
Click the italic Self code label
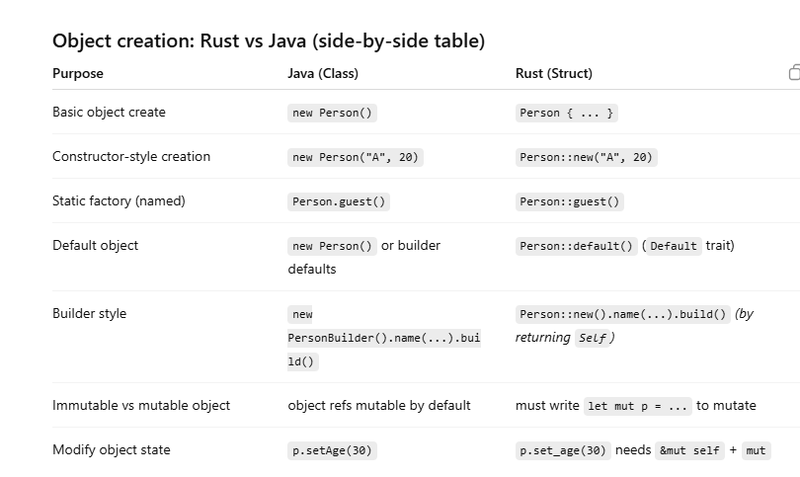(590, 338)
